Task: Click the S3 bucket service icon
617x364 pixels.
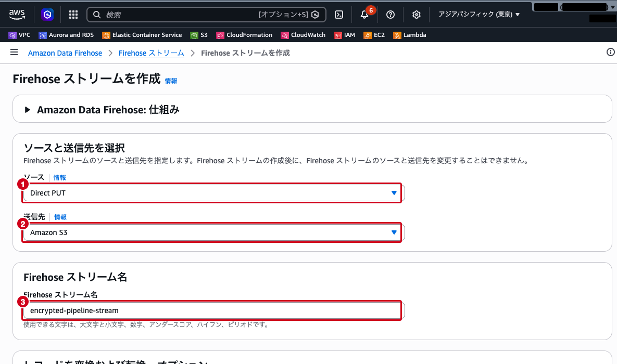Action: click(194, 35)
